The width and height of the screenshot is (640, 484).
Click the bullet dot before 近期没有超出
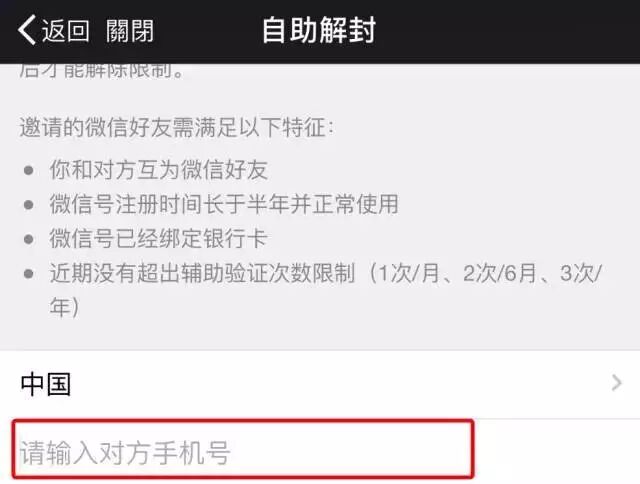(29, 273)
